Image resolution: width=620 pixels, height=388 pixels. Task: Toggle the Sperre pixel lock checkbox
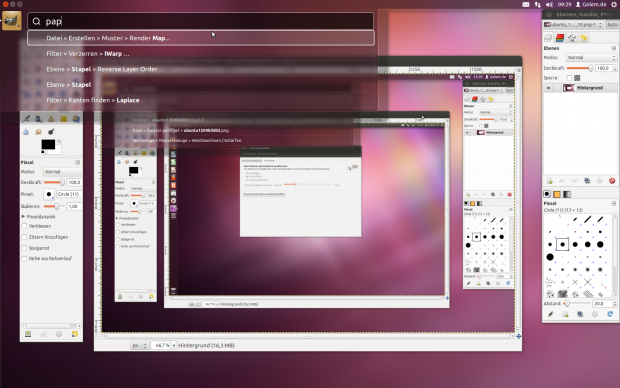pos(569,78)
